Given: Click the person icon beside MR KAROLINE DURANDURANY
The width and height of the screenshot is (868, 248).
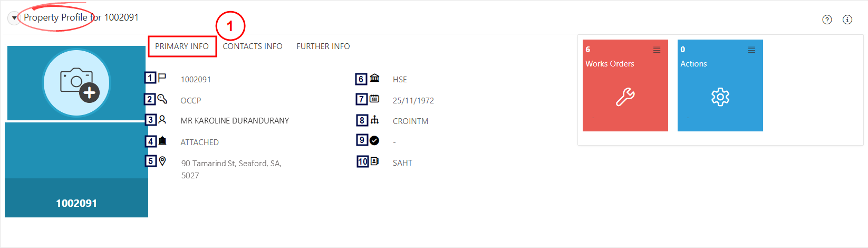Looking at the screenshot, I should (162, 120).
